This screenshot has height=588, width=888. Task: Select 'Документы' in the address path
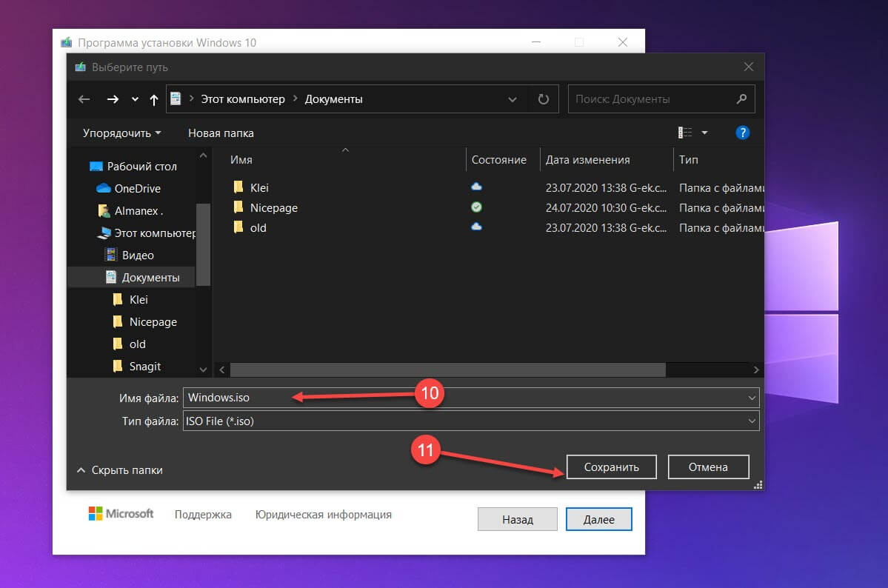pos(333,99)
